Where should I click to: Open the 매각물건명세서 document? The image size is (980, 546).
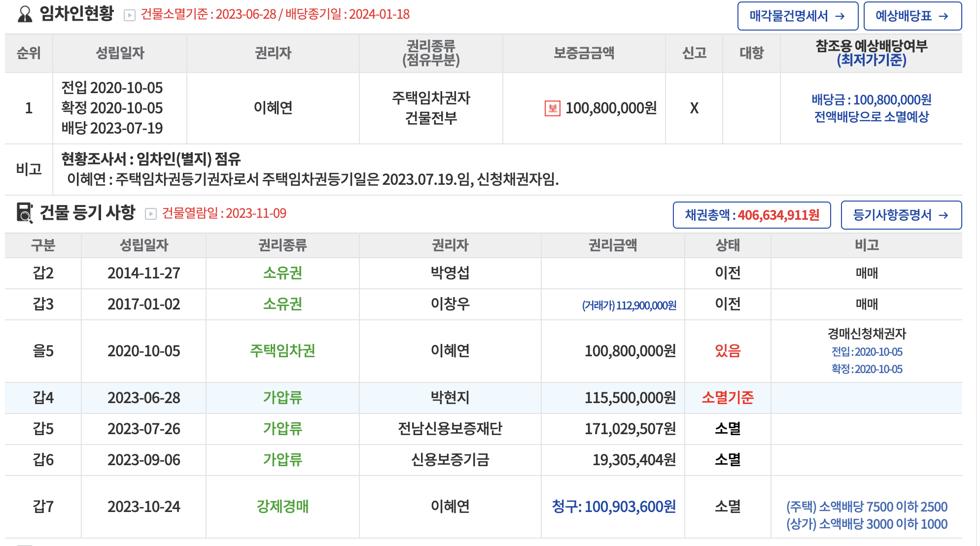tap(789, 16)
